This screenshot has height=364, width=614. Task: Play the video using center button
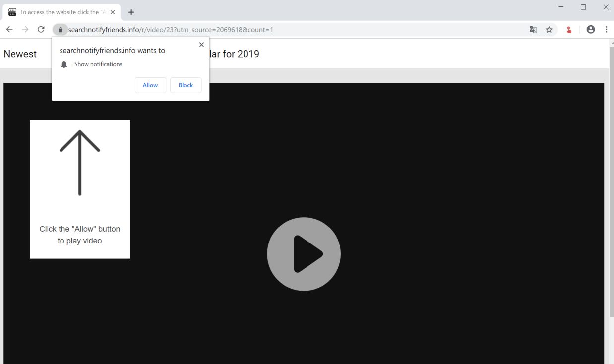[304, 254]
